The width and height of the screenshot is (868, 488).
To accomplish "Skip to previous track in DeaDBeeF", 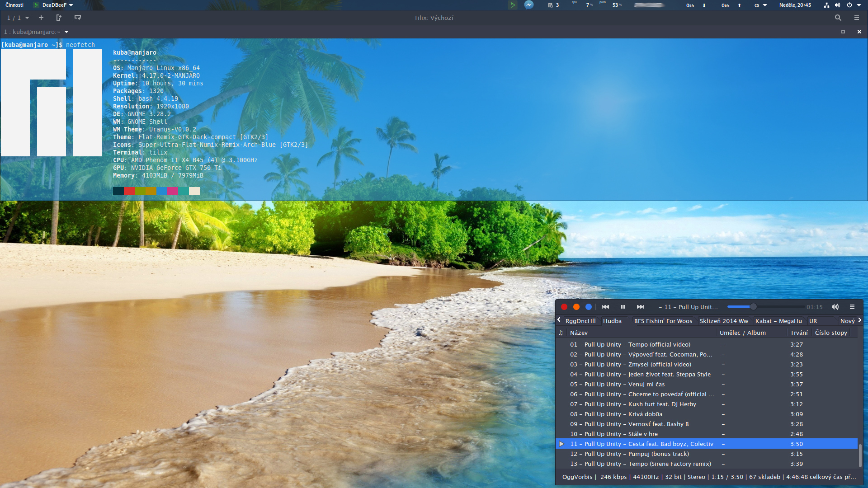I will (605, 307).
